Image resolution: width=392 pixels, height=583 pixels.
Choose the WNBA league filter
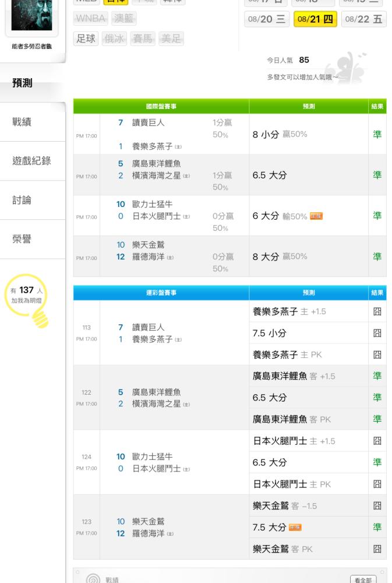90,19
